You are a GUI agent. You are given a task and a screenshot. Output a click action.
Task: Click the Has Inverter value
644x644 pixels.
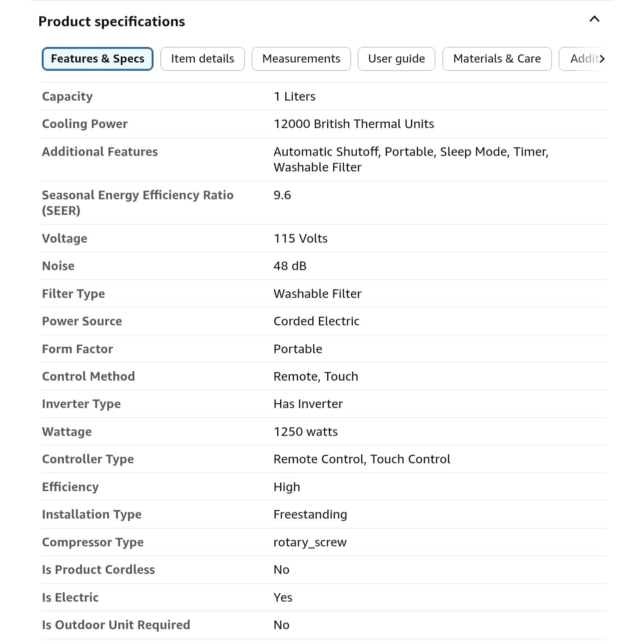click(307, 404)
